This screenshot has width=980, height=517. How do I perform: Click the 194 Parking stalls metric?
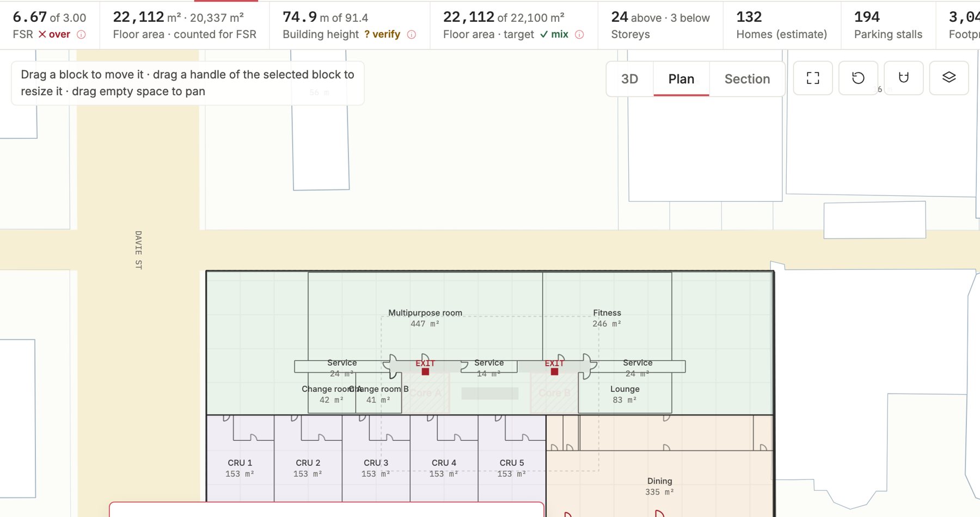coord(888,25)
